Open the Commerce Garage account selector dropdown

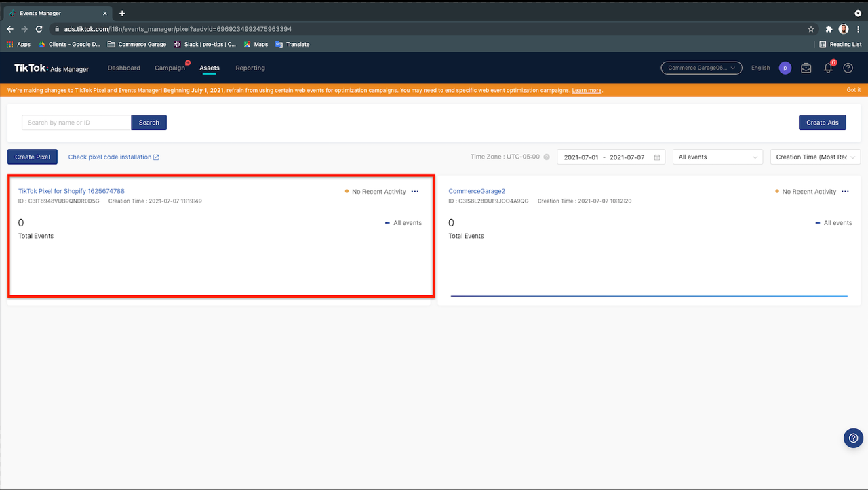click(701, 68)
